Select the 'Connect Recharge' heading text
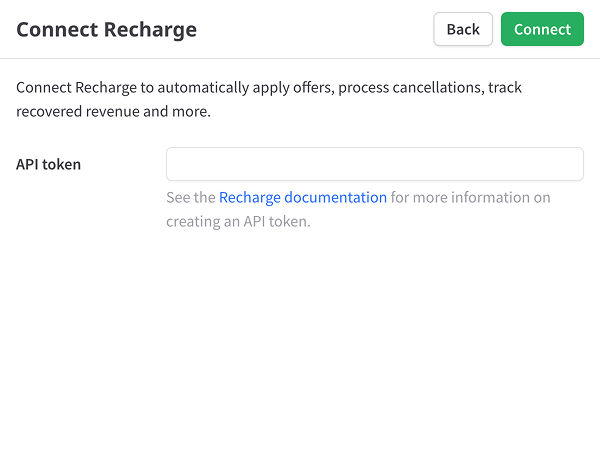The width and height of the screenshot is (600, 464). (x=106, y=29)
